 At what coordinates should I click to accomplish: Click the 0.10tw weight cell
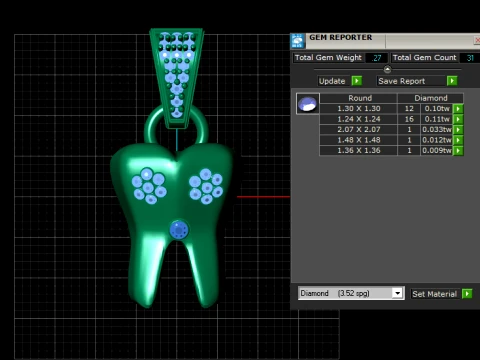437,109
